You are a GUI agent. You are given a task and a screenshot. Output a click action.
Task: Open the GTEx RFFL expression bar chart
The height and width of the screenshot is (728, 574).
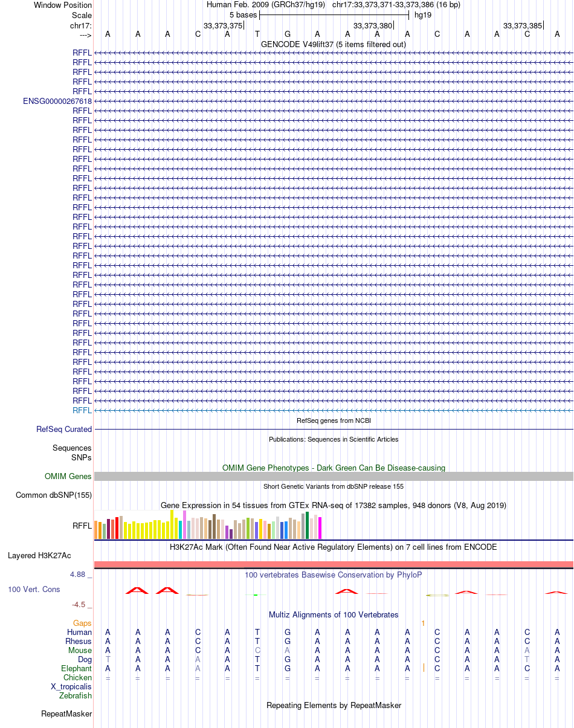tap(208, 524)
